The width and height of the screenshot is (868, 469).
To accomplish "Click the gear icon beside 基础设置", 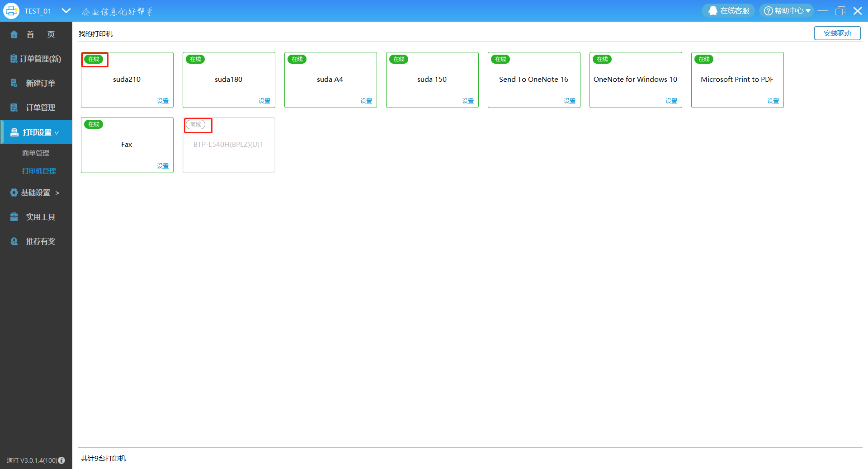I will coord(14,192).
